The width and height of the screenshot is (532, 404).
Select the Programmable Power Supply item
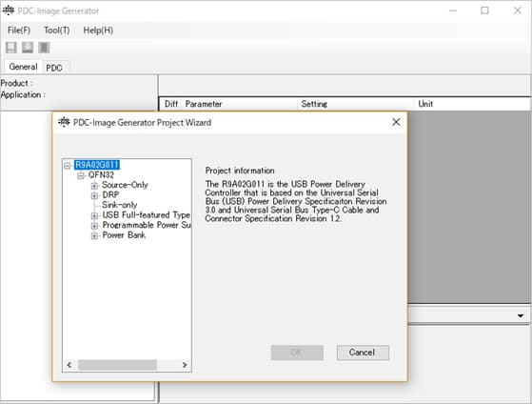click(x=147, y=225)
